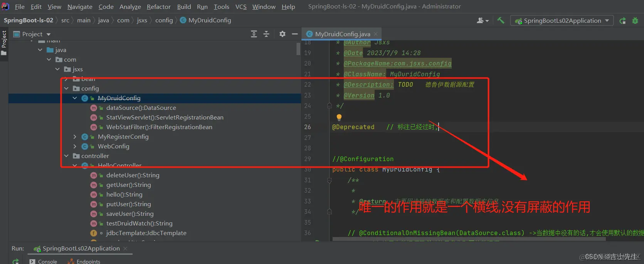Viewport: 644px width, 264px height.
Task: Click the Expand All icon in Project panel
Action: tap(254, 34)
